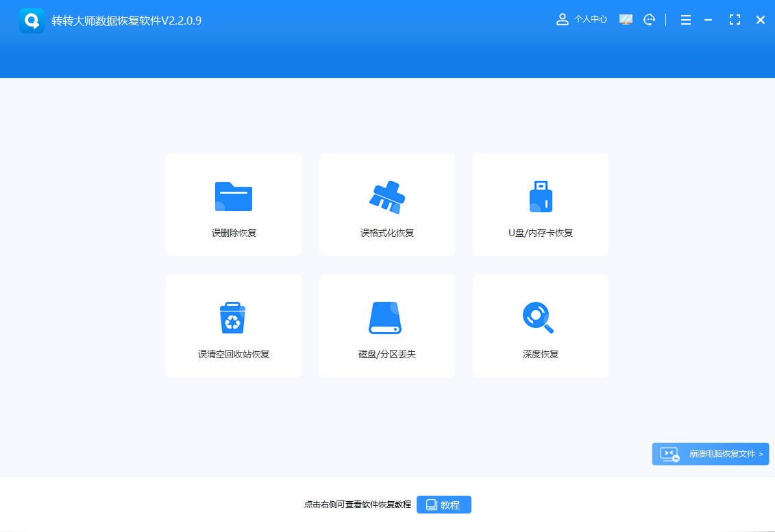
Task: Select the 磁盘/分区丢失 recovery card
Action: coord(386,325)
